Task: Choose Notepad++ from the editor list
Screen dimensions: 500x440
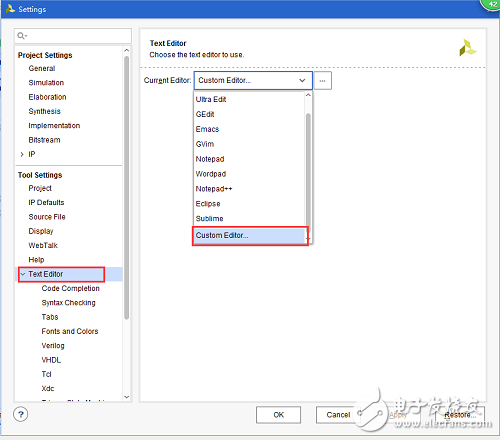Action: click(214, 189)
